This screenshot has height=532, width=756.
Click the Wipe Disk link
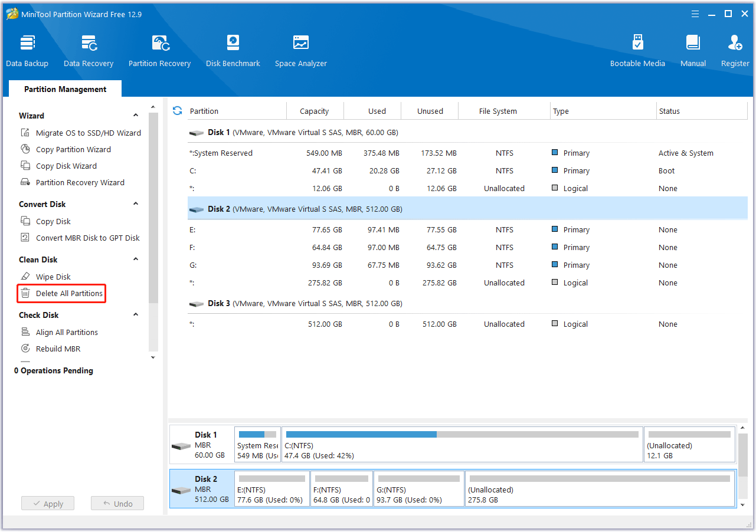(53, 277)
